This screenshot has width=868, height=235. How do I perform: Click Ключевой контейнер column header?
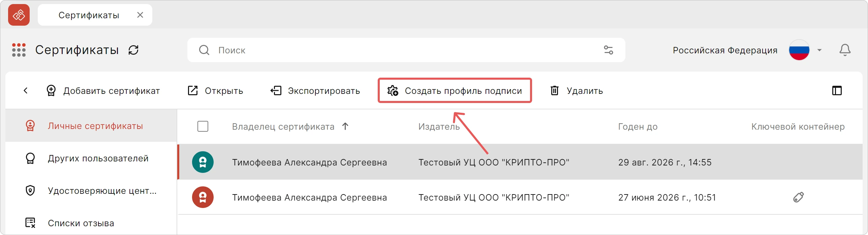[x=798, y=126]
